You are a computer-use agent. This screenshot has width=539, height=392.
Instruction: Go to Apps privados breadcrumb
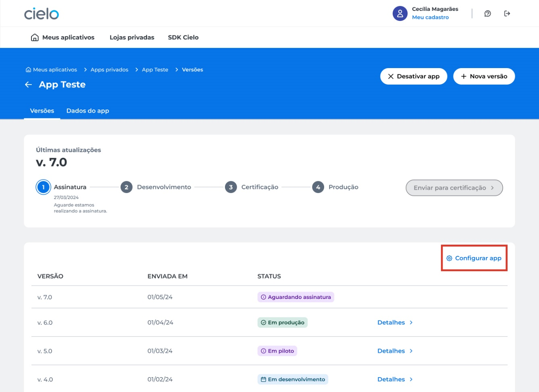coord(109,70)
